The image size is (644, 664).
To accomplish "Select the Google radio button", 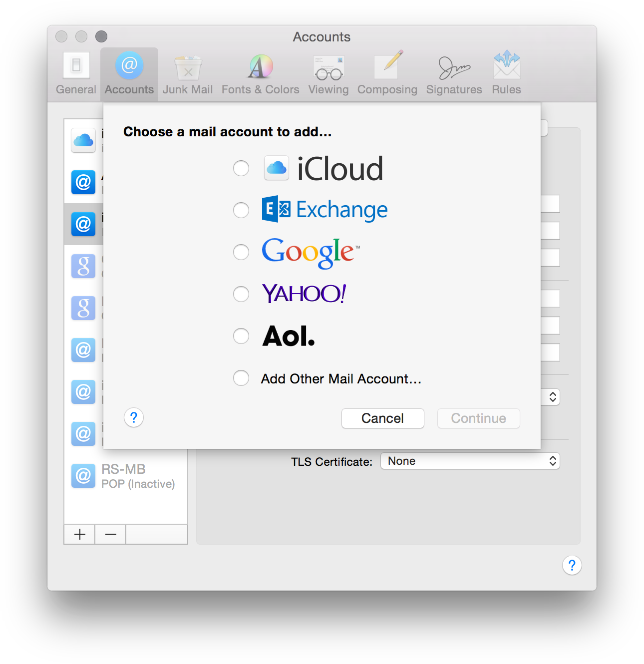I will [x=241, y=252].
